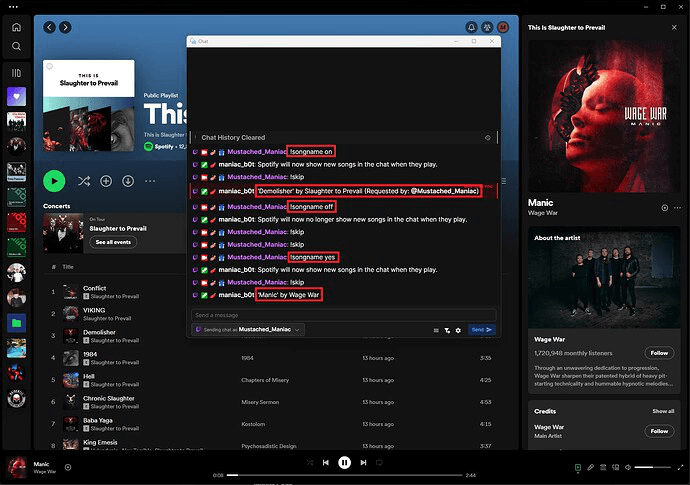Open the chat list view icon
Viewport: 690px width, 485px height.
(x=436, y=330)
